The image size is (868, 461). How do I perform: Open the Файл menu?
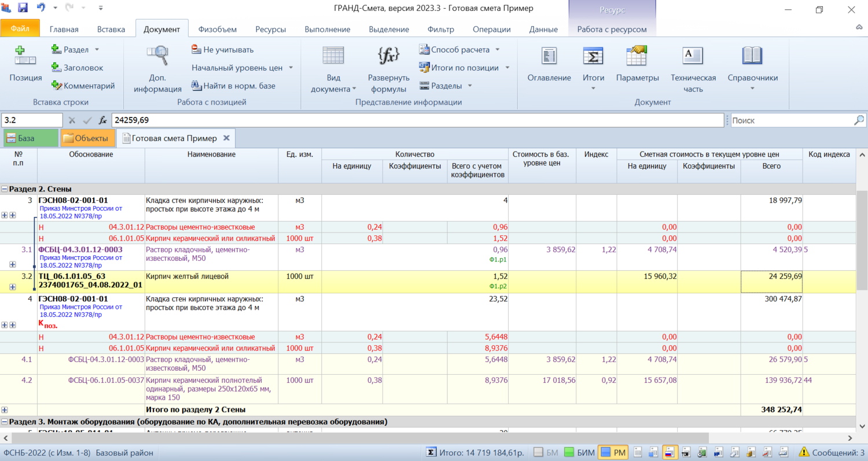tap(20, 28)
